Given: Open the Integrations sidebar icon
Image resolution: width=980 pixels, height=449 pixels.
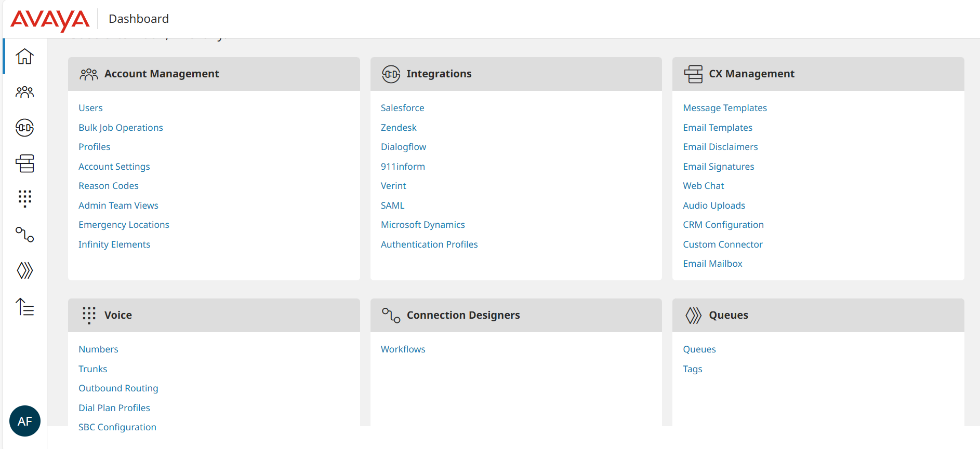Looking at the screenshot, I should (24, 128).
